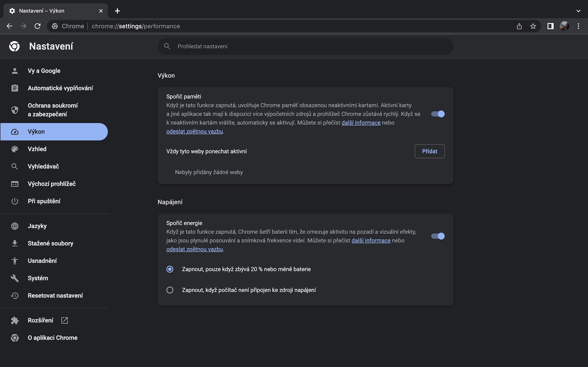This screenshot has width=588, height=367.
Task: Open další informace link under Spořič paměti
Action: pyautogui.click(x=361, y=123)
